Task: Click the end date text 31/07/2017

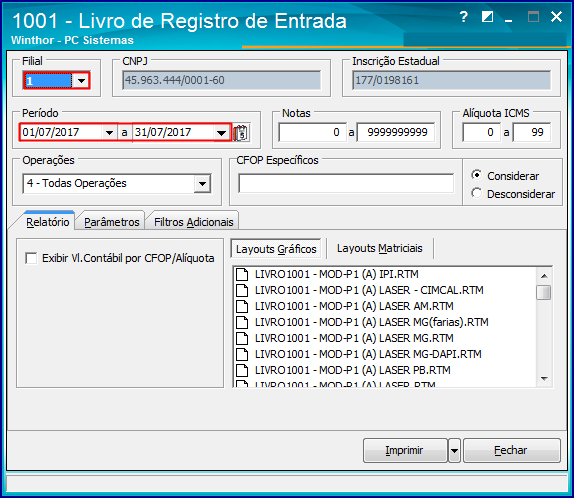Action: tap(163, 132)
